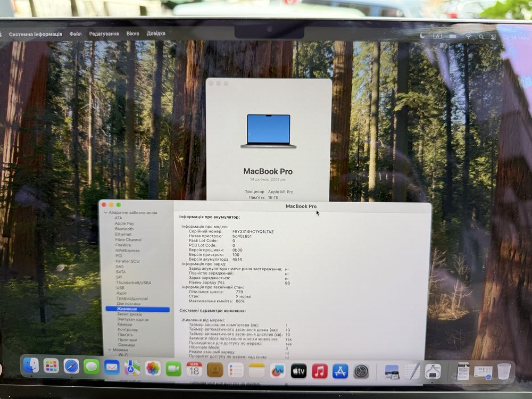Click the battery status icon

click(x=453, y=36)
